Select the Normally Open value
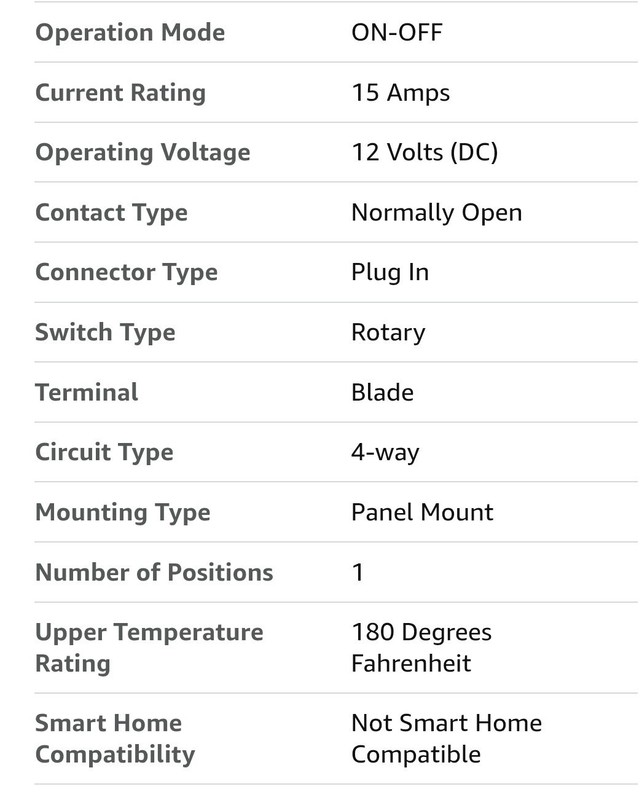Image resolution: width=642 pixels, height=800 pixels. point(437,213)
